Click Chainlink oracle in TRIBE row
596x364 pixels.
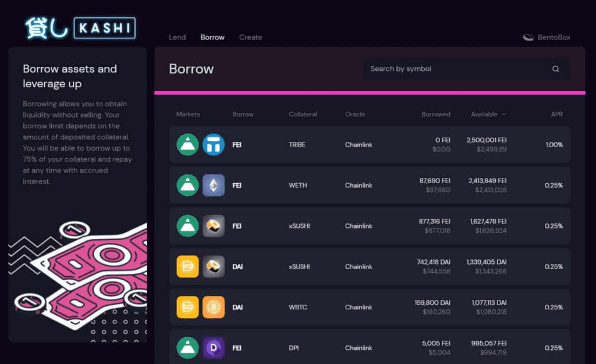tap(359, 145)
